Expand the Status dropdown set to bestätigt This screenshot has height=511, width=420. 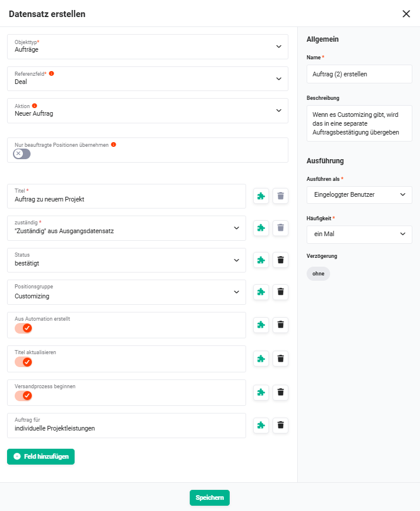click(126, 260)
